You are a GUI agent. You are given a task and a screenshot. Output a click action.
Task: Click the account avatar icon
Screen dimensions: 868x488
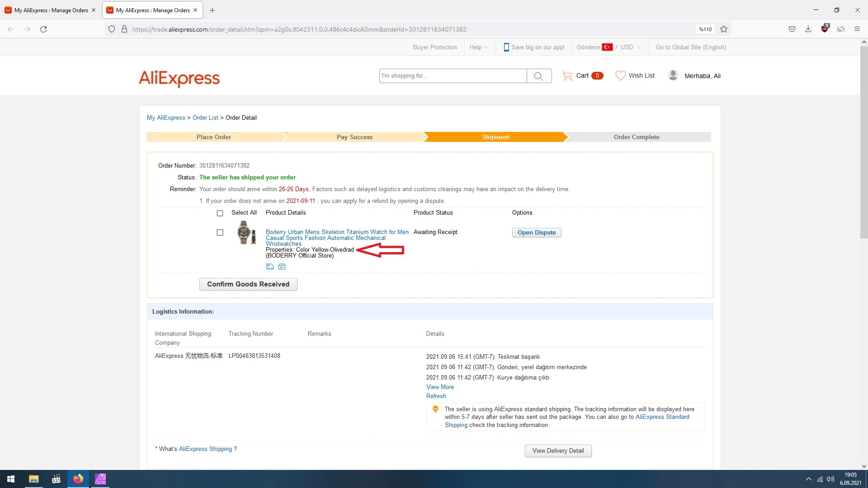point(673,75)
